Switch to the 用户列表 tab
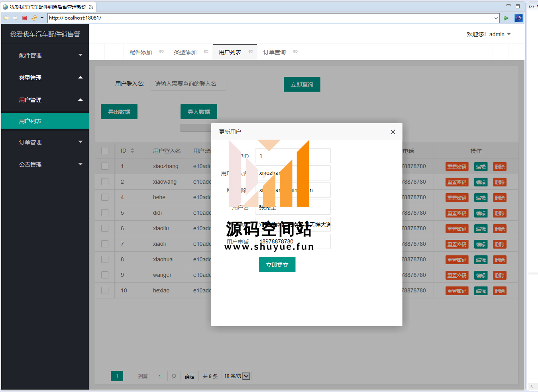 [230, 52]
